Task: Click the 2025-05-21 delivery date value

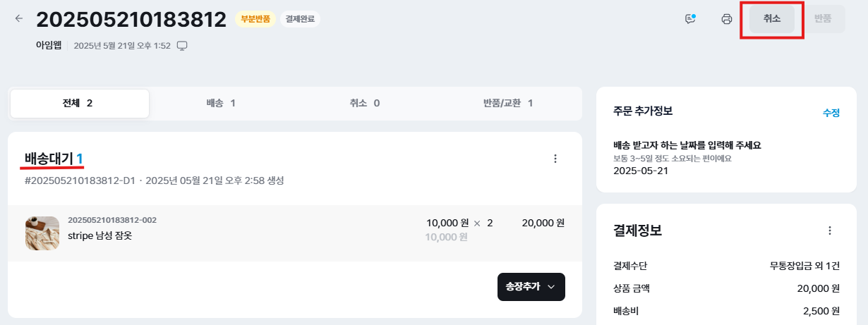Action: pos(639,171)
